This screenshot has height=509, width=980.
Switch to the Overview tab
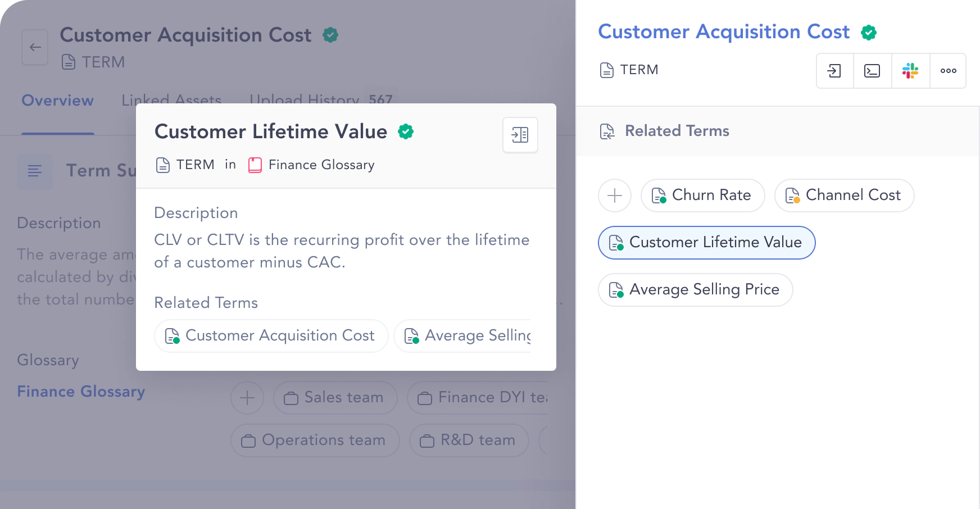point(57,101)
